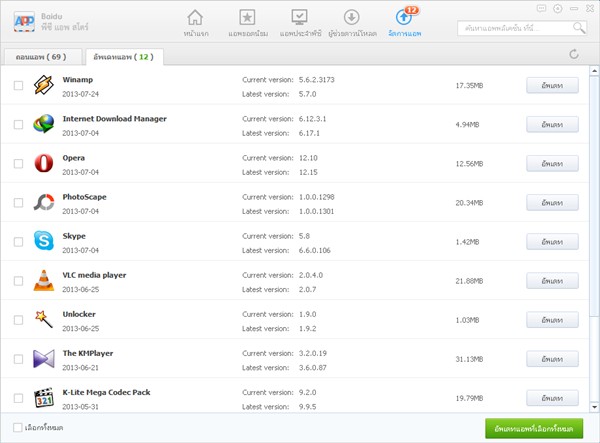Tick the Internet Download Manager checkbox
This screenshot has height=443, width=600.
(18, 124)
